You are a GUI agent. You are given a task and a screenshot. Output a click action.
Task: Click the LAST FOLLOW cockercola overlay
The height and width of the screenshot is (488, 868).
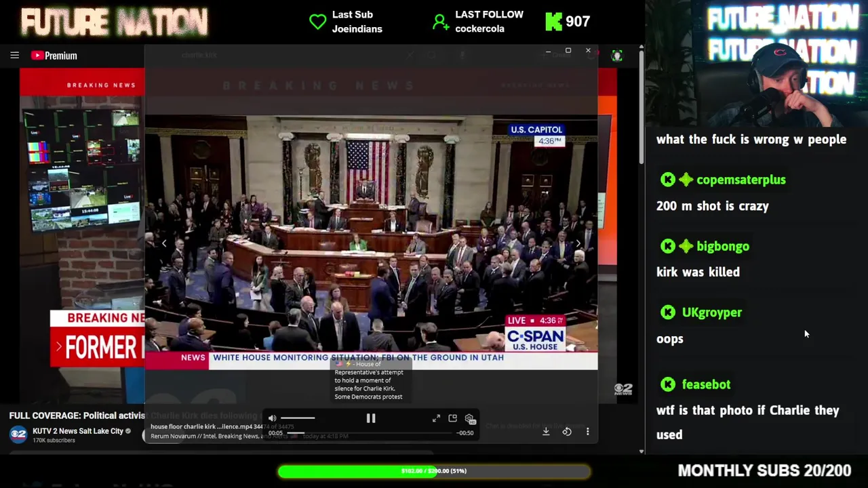(478, 22)
